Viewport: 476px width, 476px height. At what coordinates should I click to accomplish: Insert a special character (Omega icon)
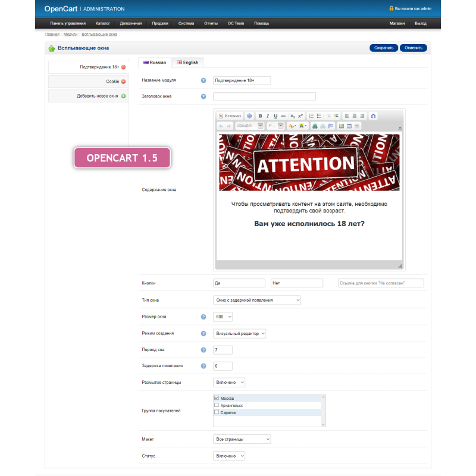(373, 116)
